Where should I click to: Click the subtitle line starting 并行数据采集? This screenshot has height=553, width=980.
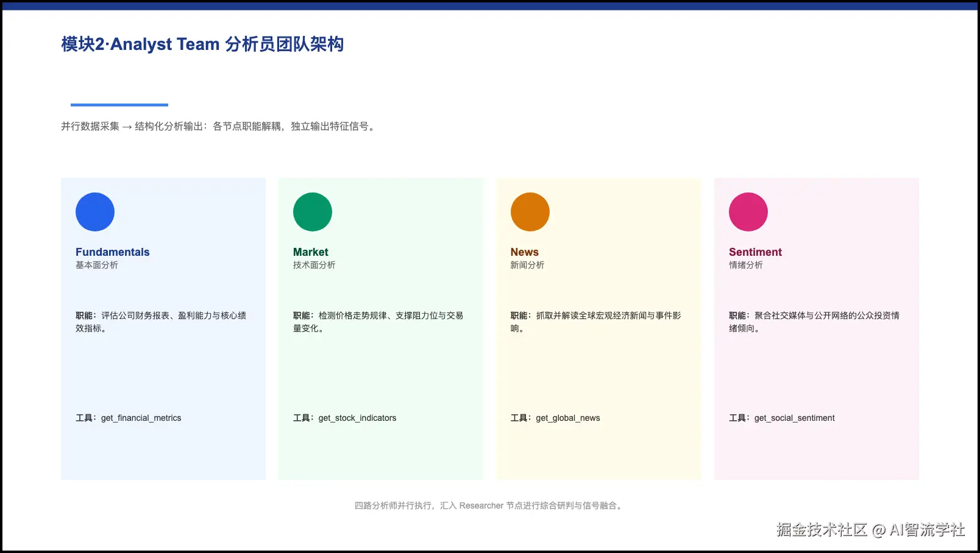click(x=218, y=126)
